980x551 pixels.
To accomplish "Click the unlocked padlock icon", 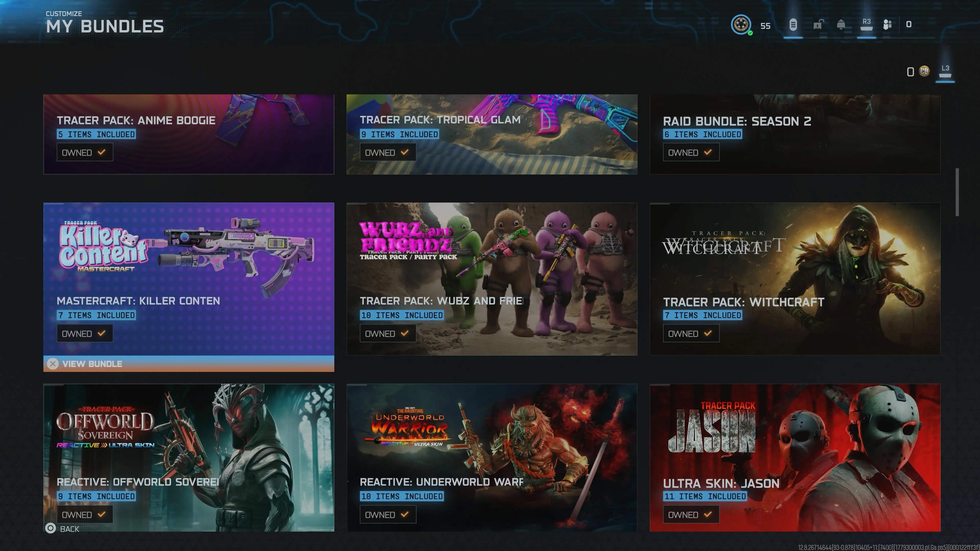I will coord(818,25).
